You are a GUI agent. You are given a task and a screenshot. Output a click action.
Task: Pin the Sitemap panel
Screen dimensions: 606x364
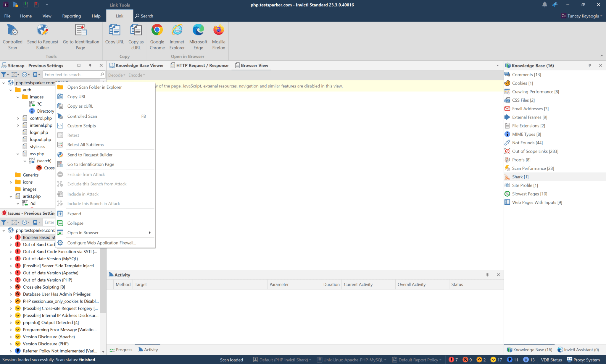pyautogui.click(x=90, y=66)
